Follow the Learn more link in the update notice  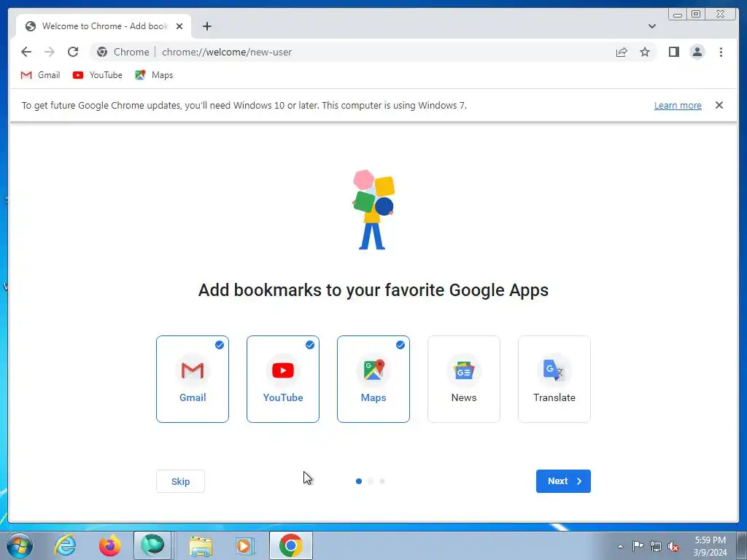(x=678, y=105)
